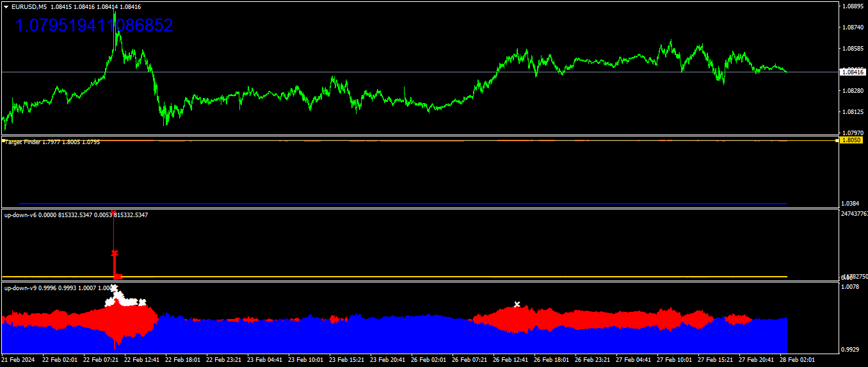Viewport: 868px width, 367px height.
Task: Click the 22 Feb 23:21 time axis label
Action: [x=223, y=360]
